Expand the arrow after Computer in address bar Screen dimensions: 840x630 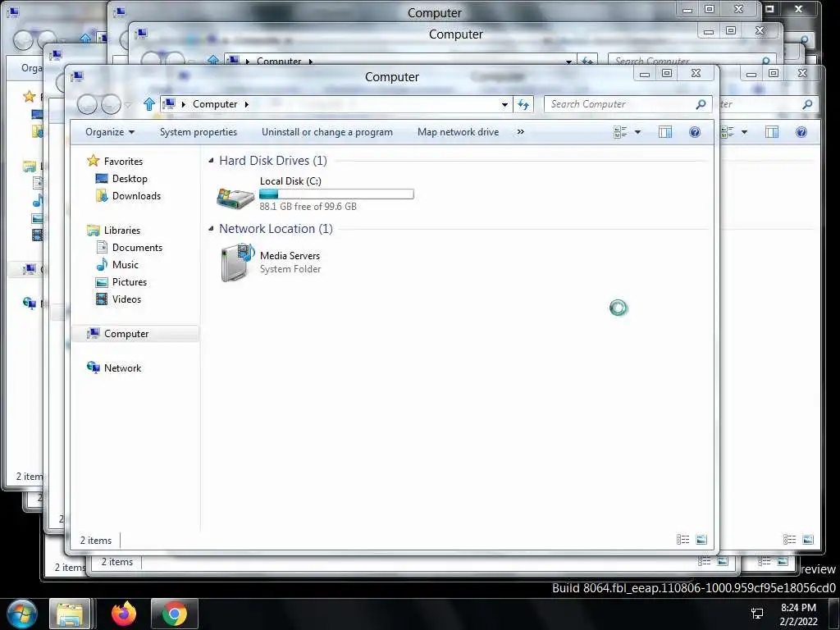click(246, 104)
